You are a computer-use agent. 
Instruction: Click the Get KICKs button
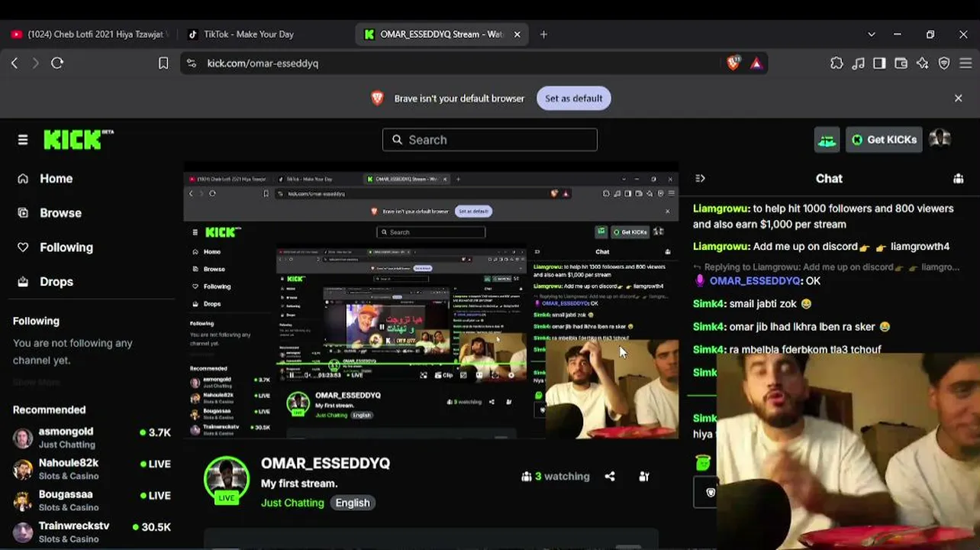point(884,140)
